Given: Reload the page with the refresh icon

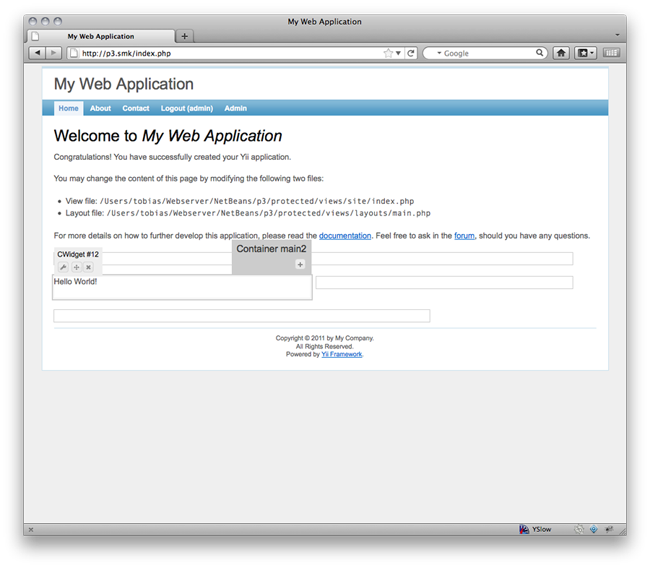Looking at the screenshot, I should click(x=410, y=53).
